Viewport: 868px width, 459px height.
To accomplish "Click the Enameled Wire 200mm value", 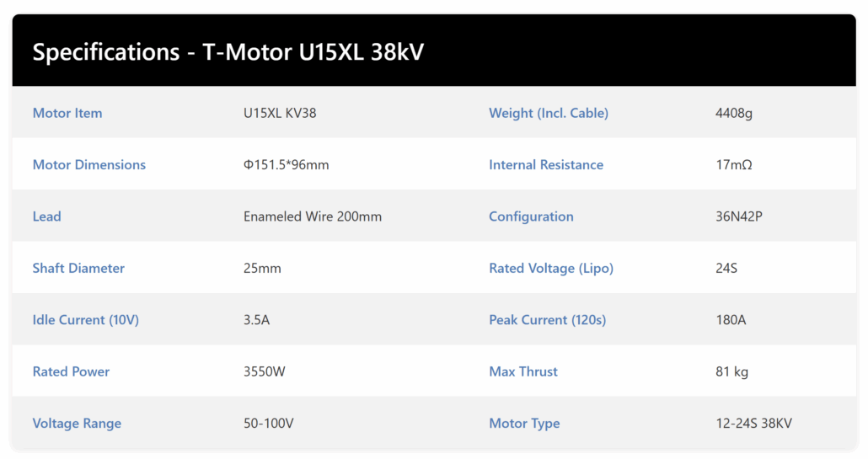I will (313, 216).
